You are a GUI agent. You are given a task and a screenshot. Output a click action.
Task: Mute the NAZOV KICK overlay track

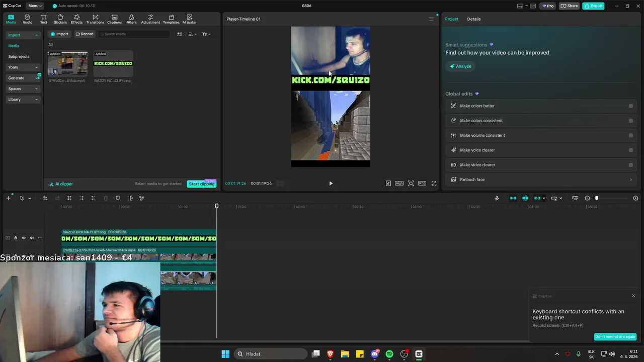(32, 238)
